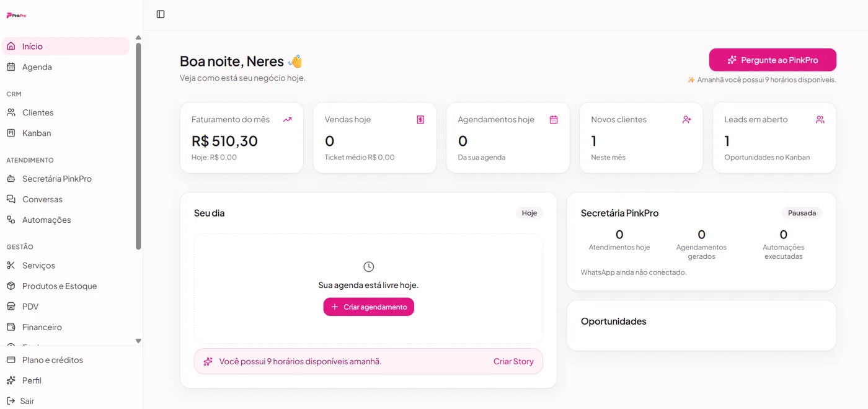868x409 pixels.
Task: Open the Novos clientes card
Action: (x=641, y=138)
